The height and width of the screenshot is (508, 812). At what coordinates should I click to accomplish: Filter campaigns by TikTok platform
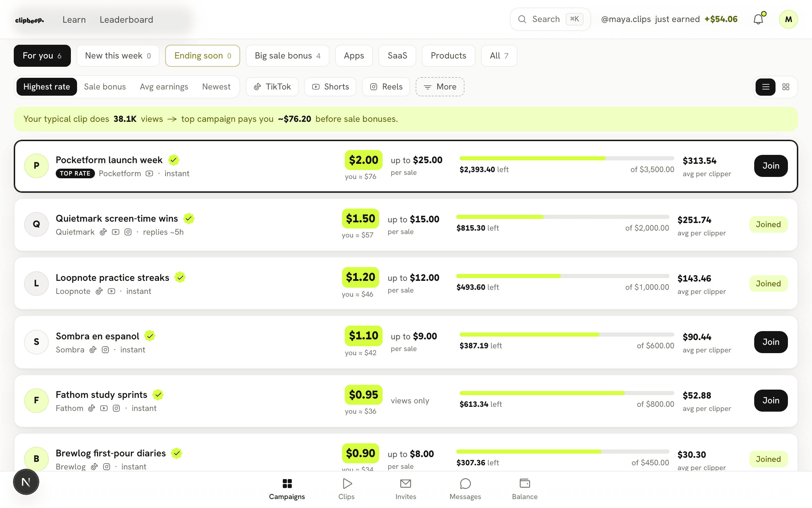272,87
